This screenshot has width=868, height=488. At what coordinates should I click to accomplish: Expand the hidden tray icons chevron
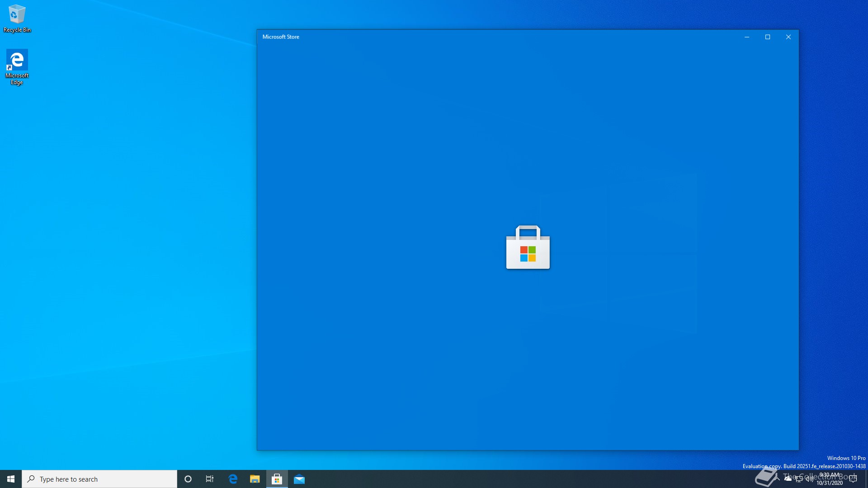tap(778, 479)
